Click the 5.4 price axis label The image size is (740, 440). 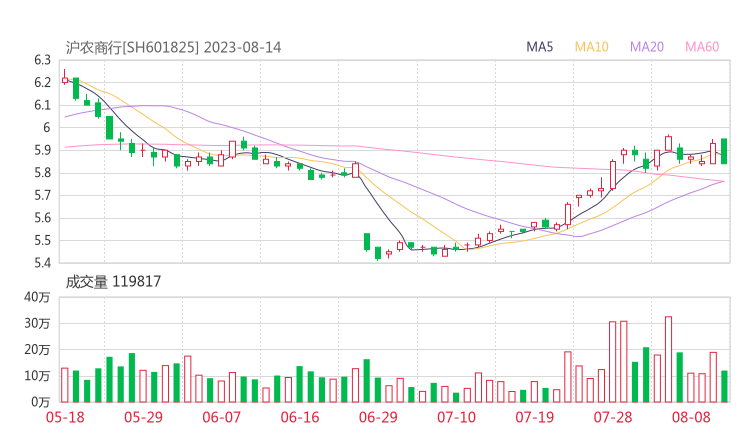tap(42, 262)
